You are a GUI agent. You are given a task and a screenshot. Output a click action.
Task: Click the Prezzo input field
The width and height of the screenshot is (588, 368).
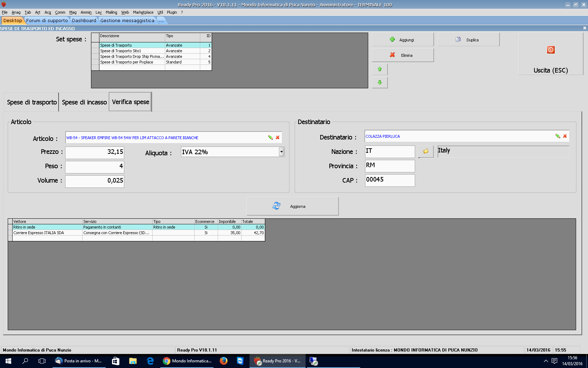94,152
